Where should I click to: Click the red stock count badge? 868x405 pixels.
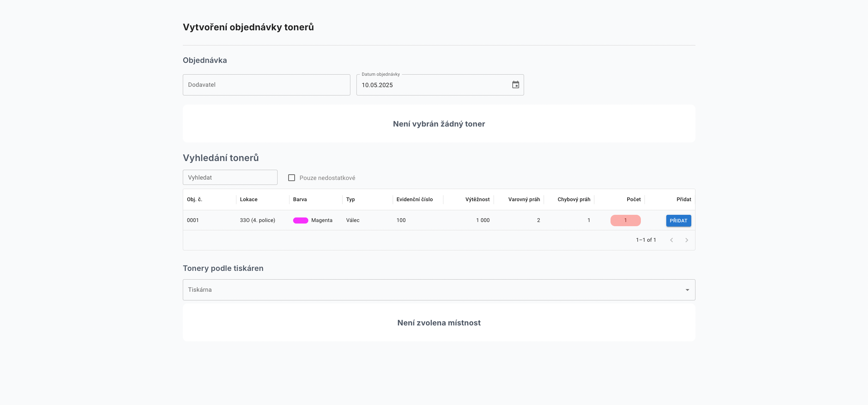(625, 220)
